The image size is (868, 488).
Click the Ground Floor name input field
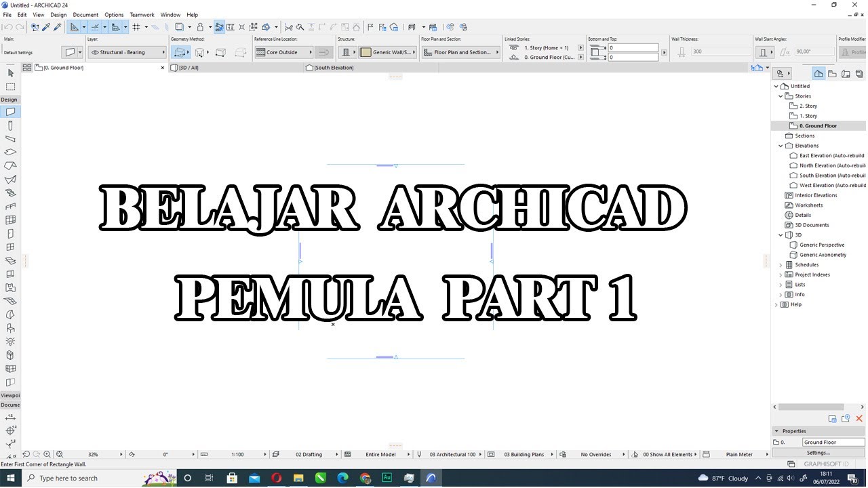[833, 443]
